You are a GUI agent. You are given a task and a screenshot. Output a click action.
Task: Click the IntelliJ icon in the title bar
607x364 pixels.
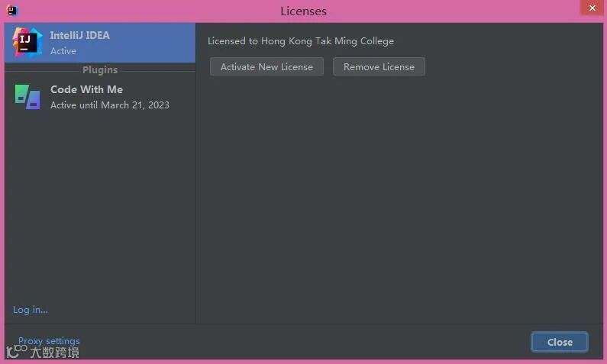point(12,10)
